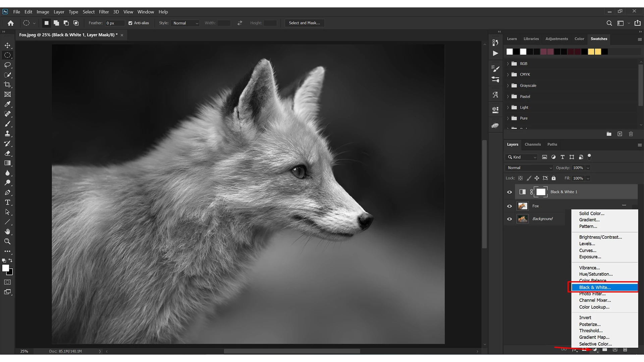Image resolution: width=644 pixels, height=362 pixels.
Task: Select the Lasso tool
Action: (x=7, y=65)
